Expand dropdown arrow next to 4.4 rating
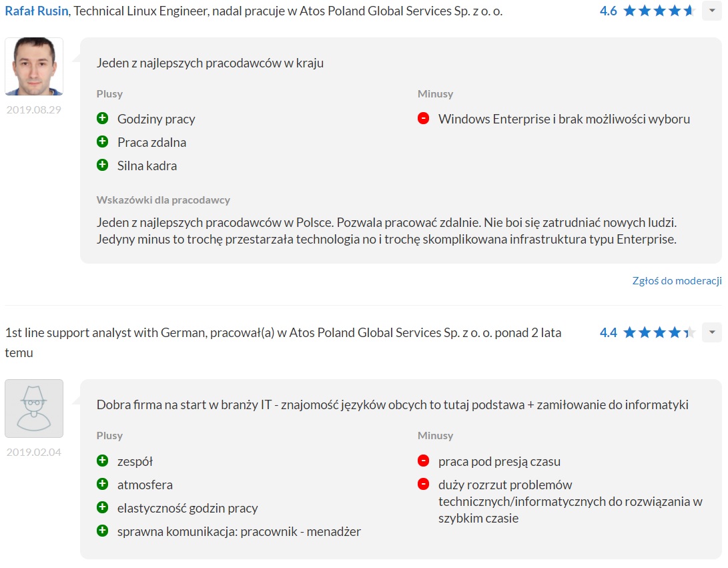 click(x=711, y=332)
